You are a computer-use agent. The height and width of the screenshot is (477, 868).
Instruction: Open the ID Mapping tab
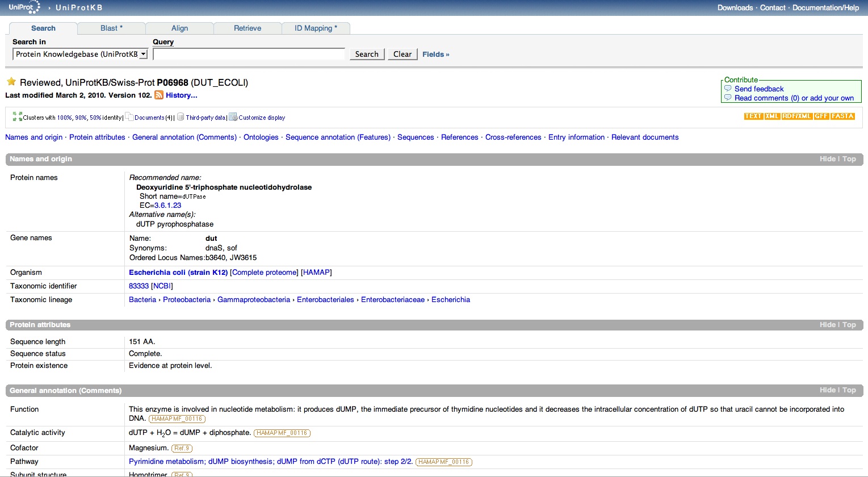316,28
